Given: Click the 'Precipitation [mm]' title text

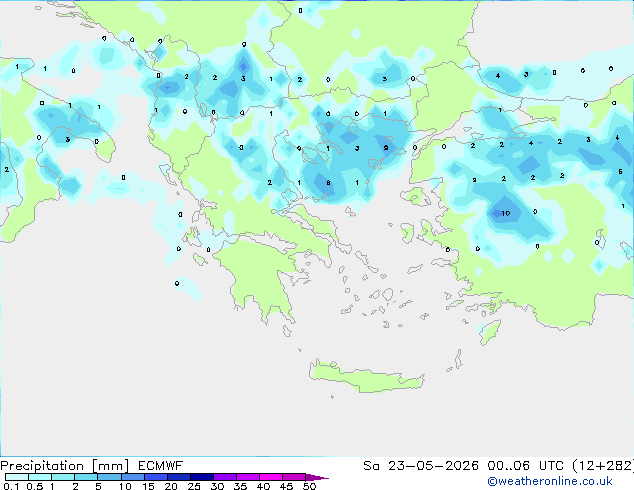Looking at the screenshot, I should 65,466.
